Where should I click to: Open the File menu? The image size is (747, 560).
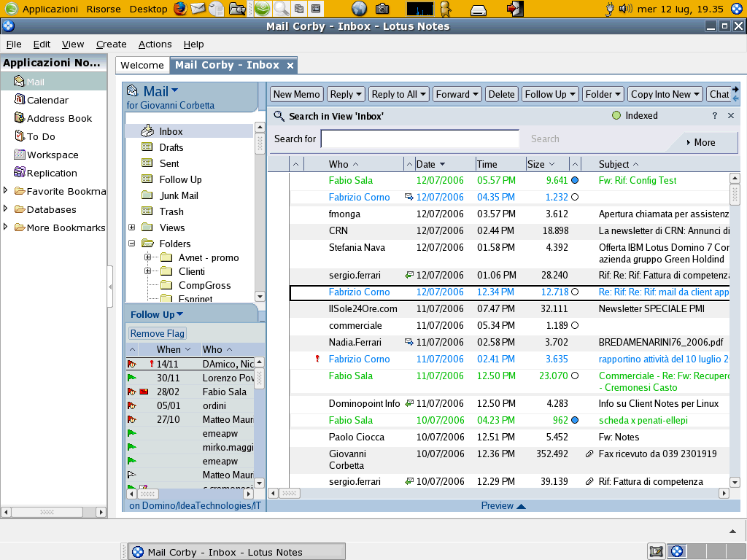coord(14,44)
